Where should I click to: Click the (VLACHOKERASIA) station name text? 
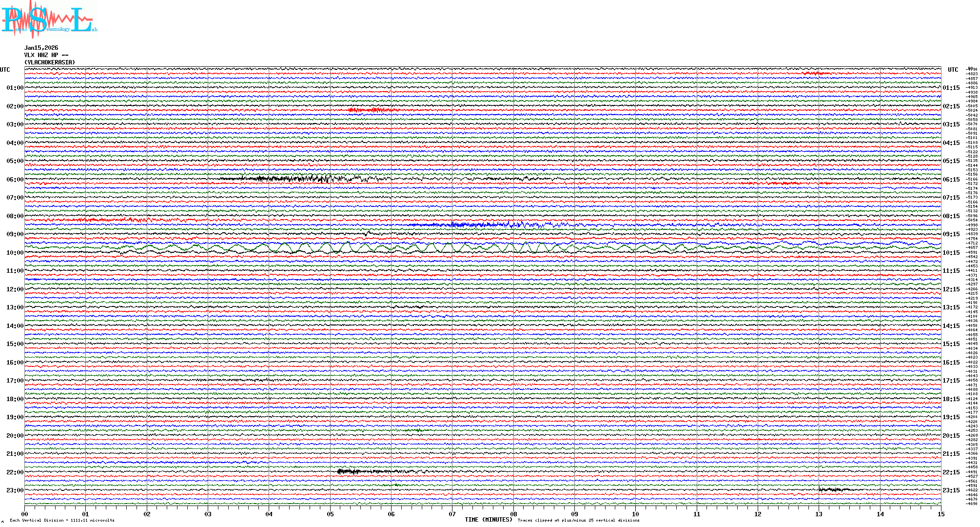pos(50,62)
